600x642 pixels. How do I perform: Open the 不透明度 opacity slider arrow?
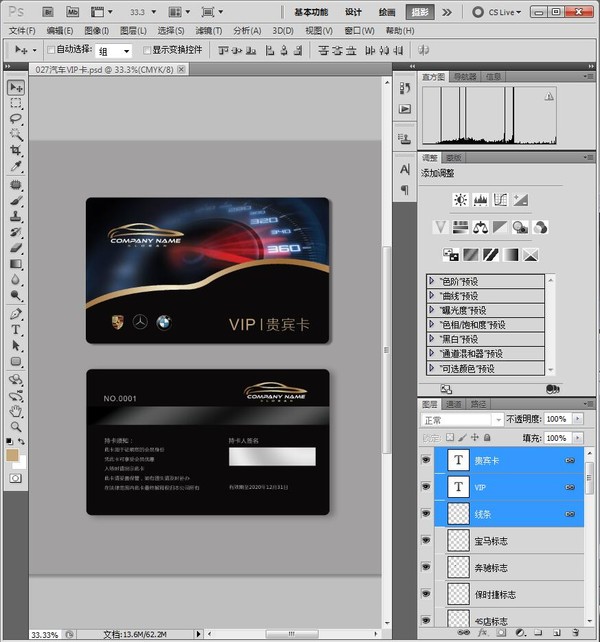[578, 419]
